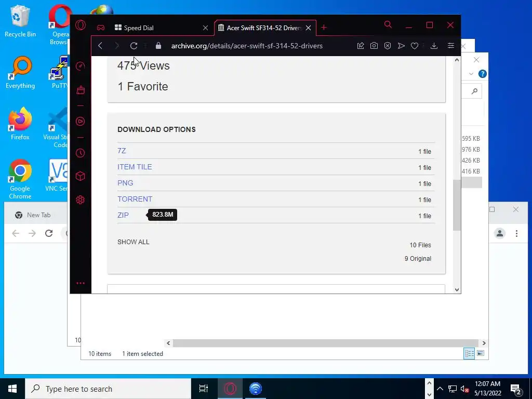Open sidebar setup three dots
Image resolution: width=532 pixels, height=399 pixels.
tap(81, 283)
